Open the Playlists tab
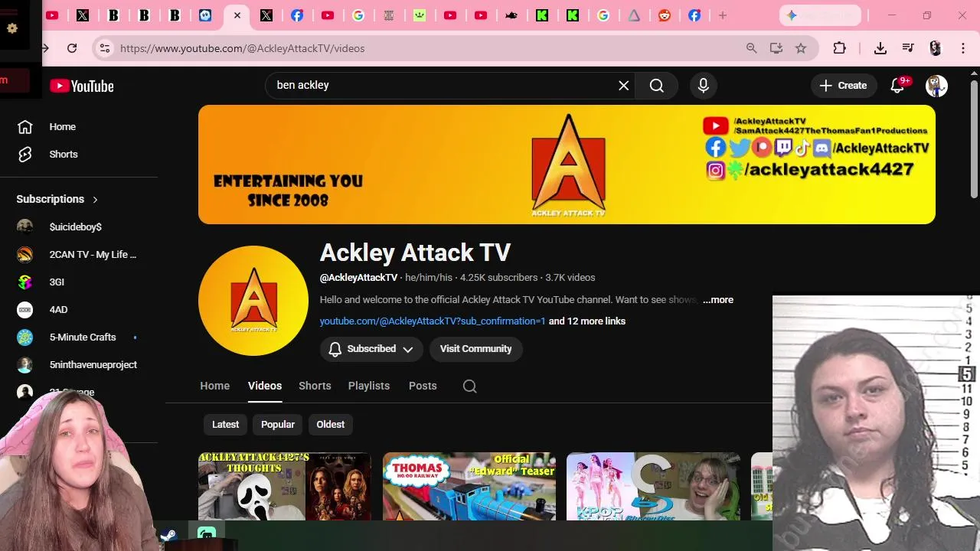 (x=369, y=386)
